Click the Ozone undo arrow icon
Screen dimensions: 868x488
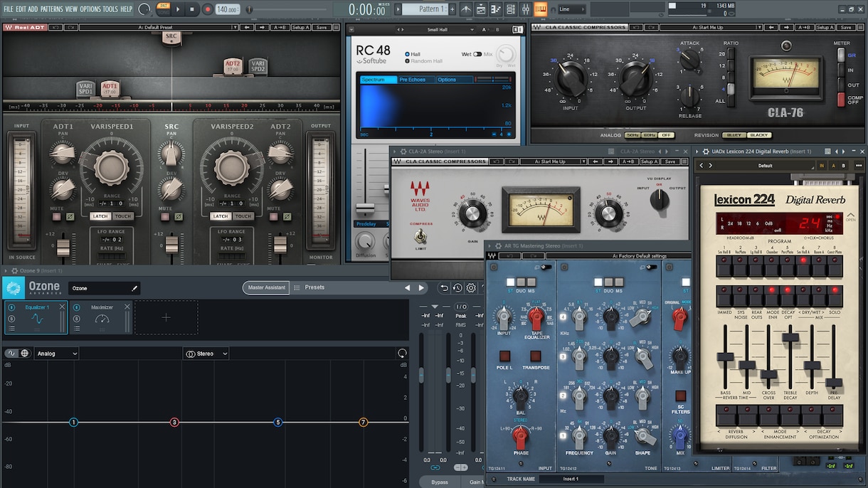[444, 288]
